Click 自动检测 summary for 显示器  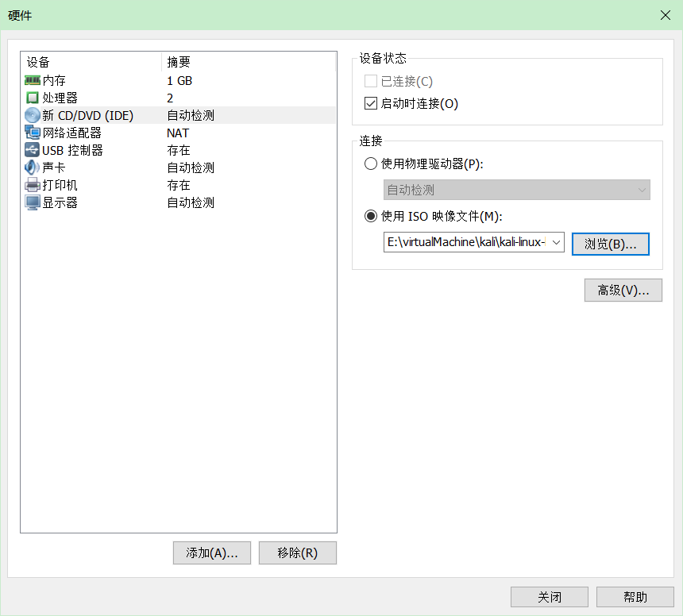tap(191, 202)
